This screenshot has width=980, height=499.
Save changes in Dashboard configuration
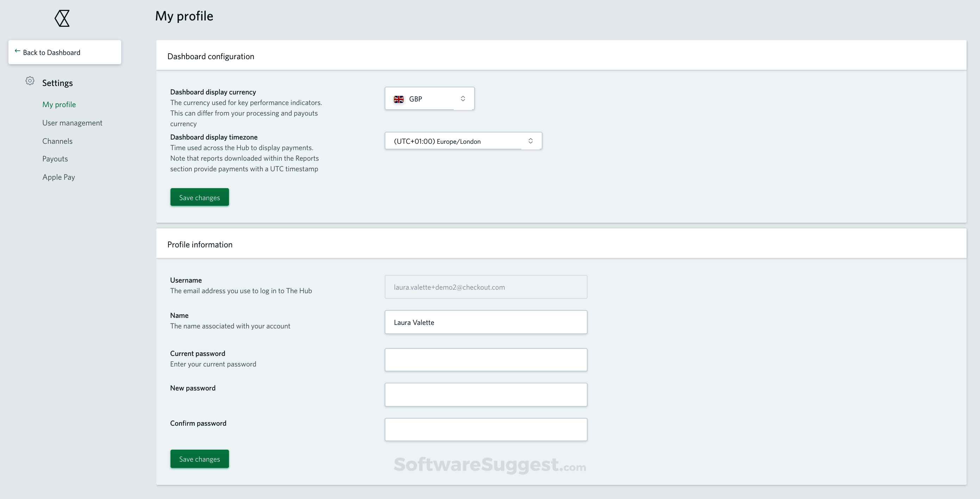pyautogui.click(x=199, y=197)
